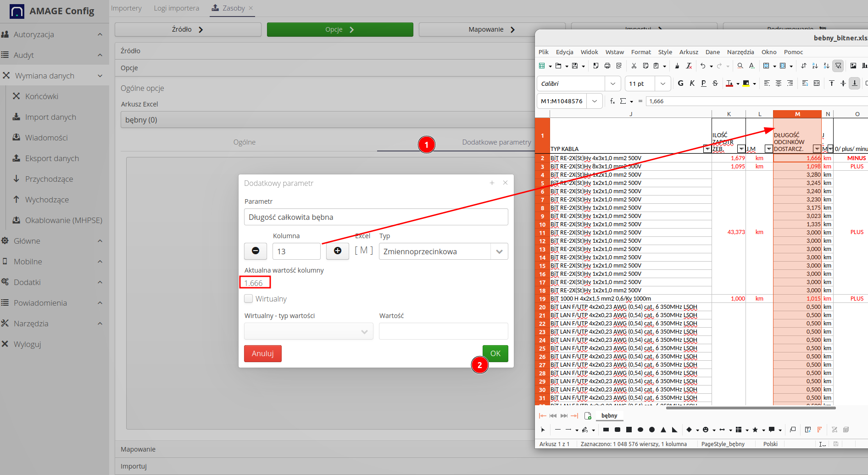Select the ellipse shape drawing tool
The width and height of the screenshot is (868, 475).
pos(640,430)
